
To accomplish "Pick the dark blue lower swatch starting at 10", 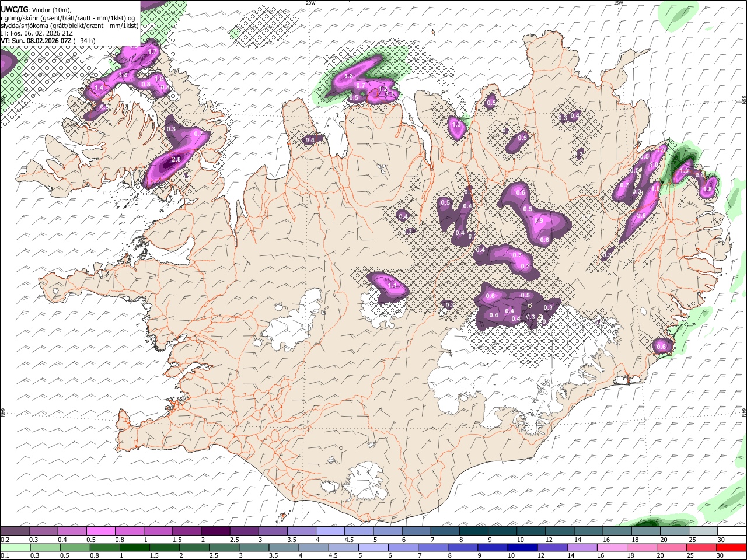I will point(522,548).
